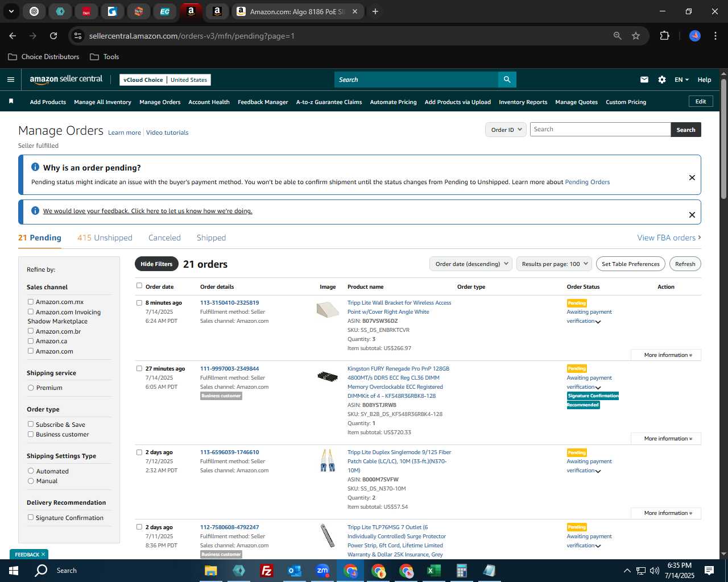Bookmark this page with the star icon

pos(636,36)
